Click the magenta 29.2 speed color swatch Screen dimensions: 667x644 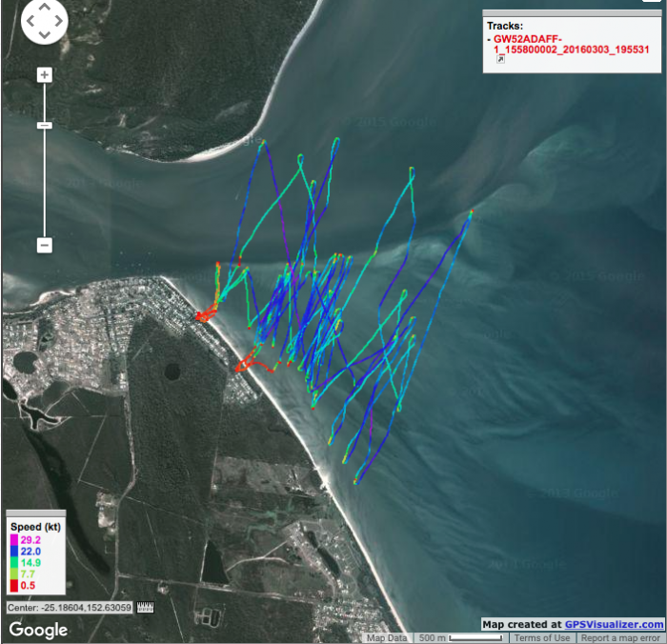point(13,540)
